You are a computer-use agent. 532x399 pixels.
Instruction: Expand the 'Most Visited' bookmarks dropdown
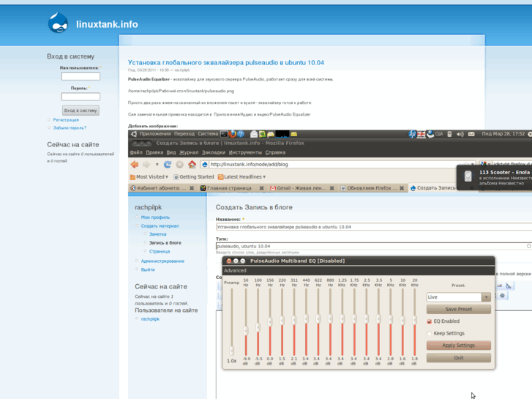(x=149, y=177)
